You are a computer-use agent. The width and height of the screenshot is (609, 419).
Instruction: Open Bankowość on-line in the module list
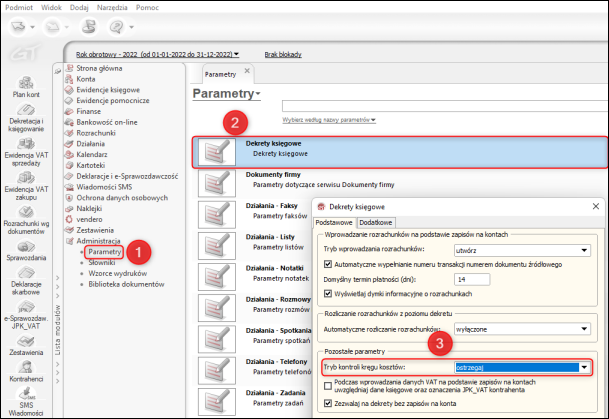coord(107,122)
